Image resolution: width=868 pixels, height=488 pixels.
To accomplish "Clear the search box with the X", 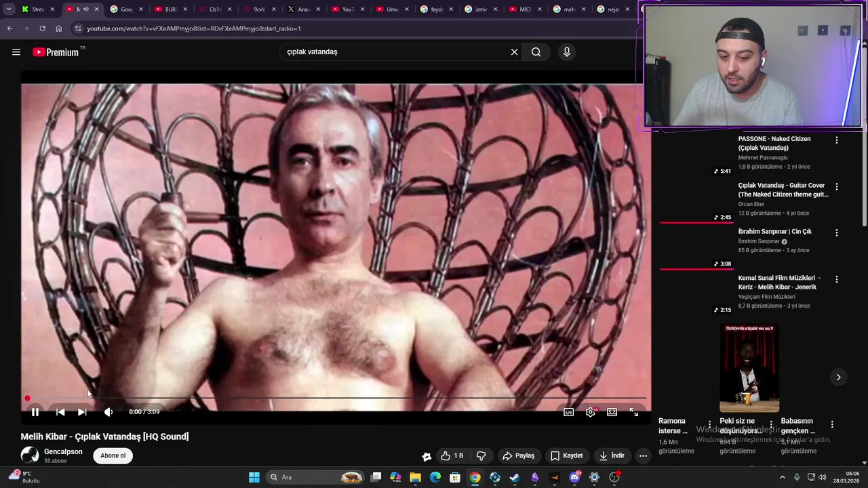I will 514,52.
